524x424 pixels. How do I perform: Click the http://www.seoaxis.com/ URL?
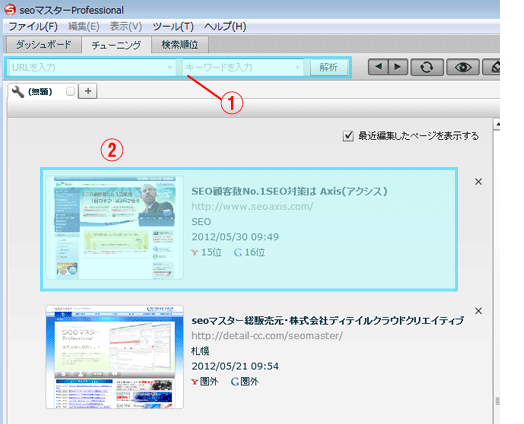pos(252,206)
